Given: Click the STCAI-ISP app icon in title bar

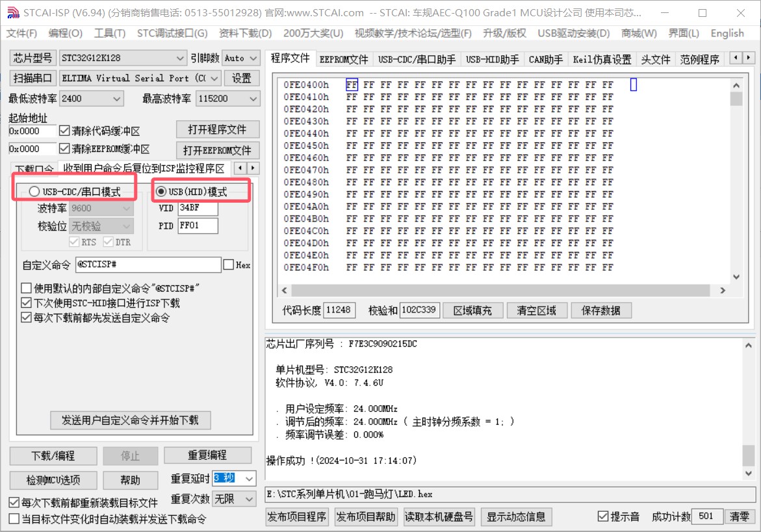Looking at the screenshot, I should tap(13, 12).
